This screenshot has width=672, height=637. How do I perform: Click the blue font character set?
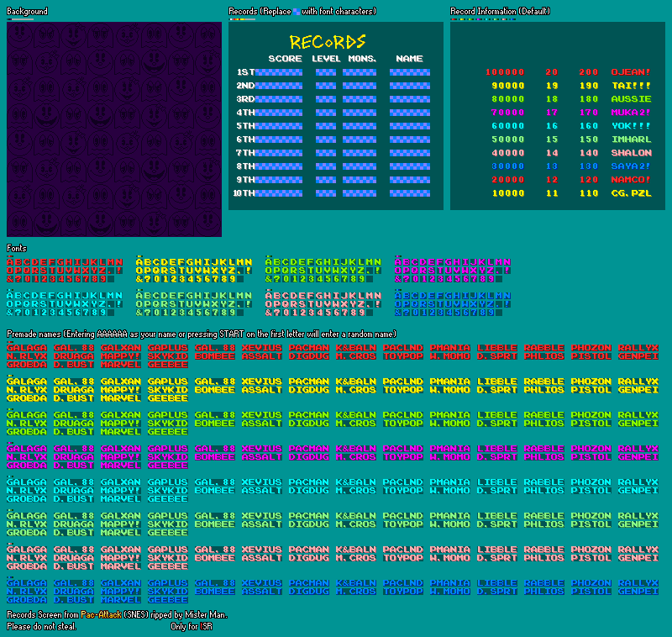[x=453, y=304]
